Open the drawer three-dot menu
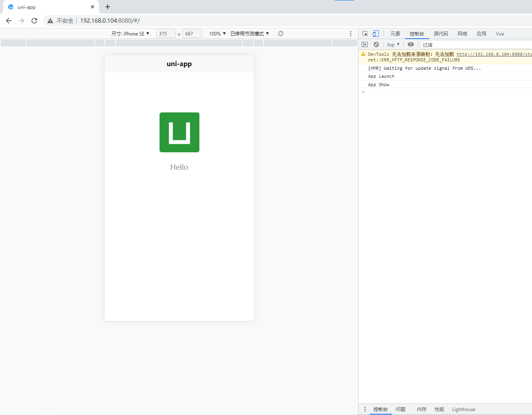 click(x=365, y=409)
